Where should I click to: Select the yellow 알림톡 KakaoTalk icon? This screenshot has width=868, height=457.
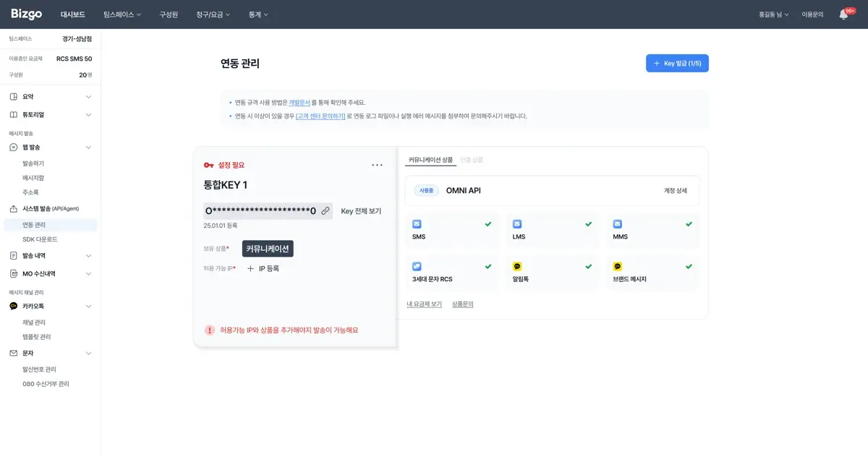click(516, 268)
